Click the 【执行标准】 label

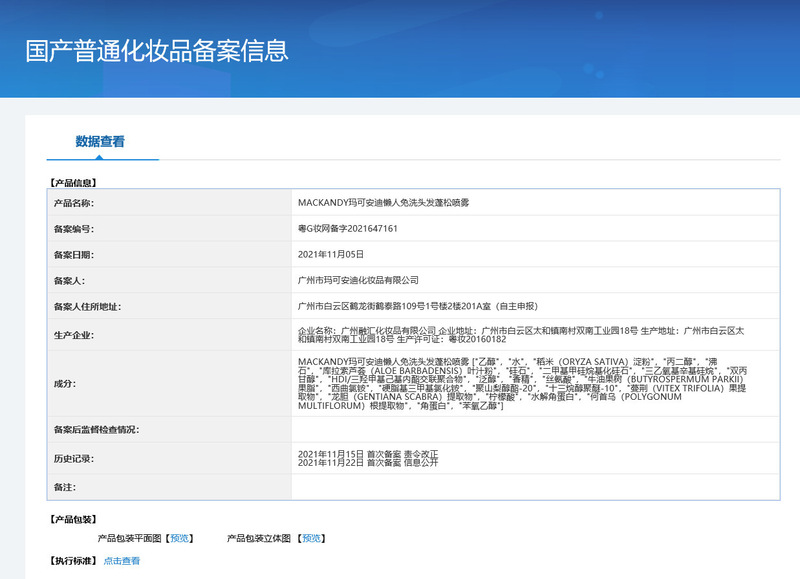click(x=73, y=561)
